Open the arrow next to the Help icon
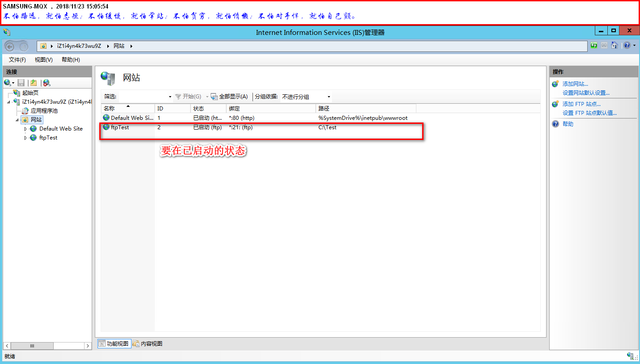 coord(634,45)
